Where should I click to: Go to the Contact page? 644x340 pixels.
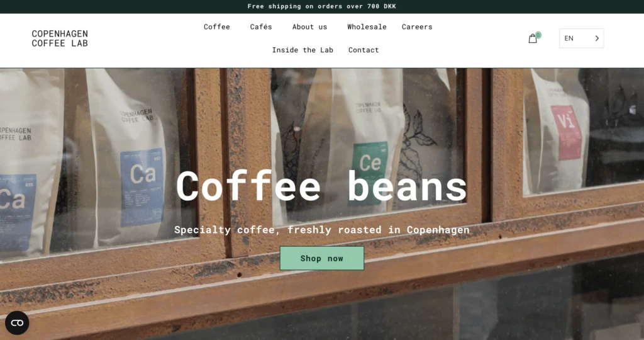(x=364, y=50)
